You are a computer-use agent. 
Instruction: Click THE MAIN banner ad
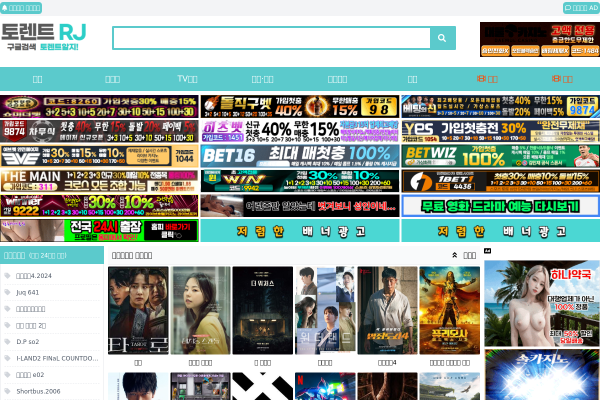click(x=99, y=181)
